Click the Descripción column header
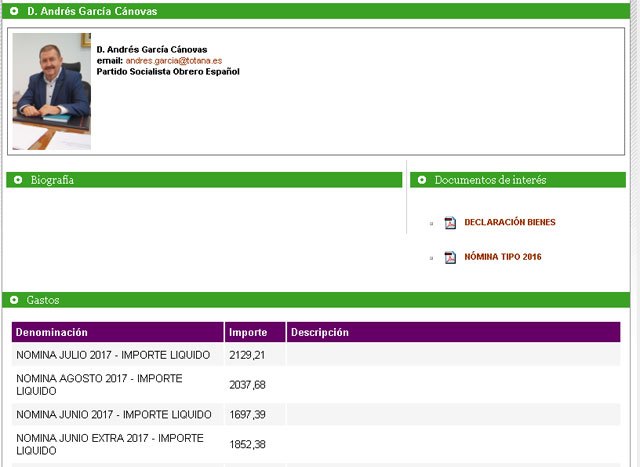640x467 pixels. click(319, 332)
